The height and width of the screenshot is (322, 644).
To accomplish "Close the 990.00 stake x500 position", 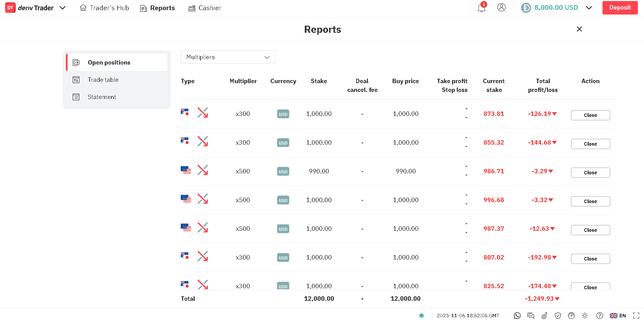I will coord(590,173).
